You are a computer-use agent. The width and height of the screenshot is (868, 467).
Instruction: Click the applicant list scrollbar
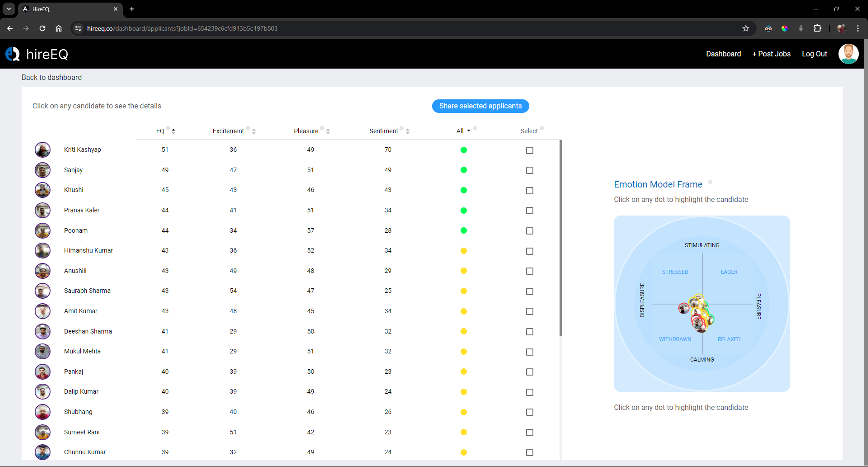tap(561, 238)
